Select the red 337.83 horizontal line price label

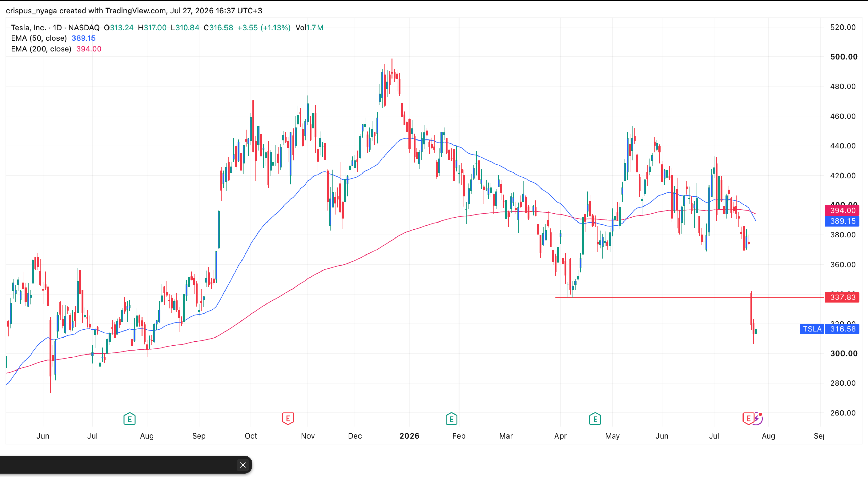[x=842, y=297]
